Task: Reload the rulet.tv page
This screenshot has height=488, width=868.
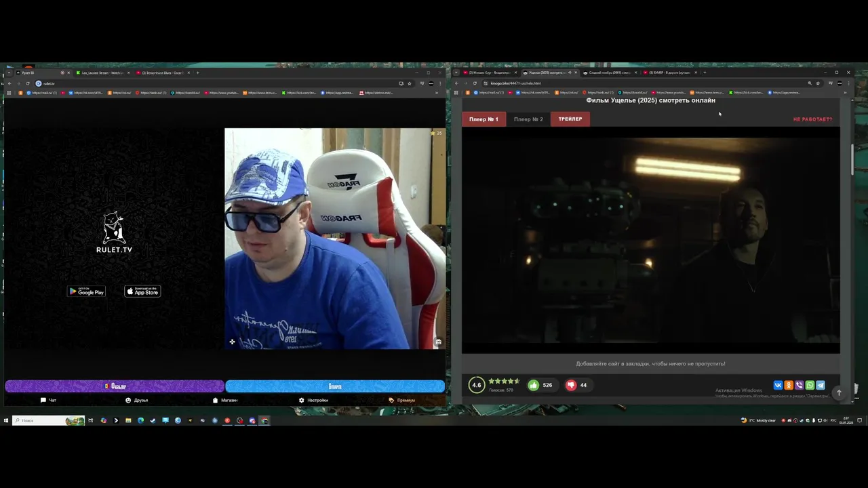Action: point(28,83)
